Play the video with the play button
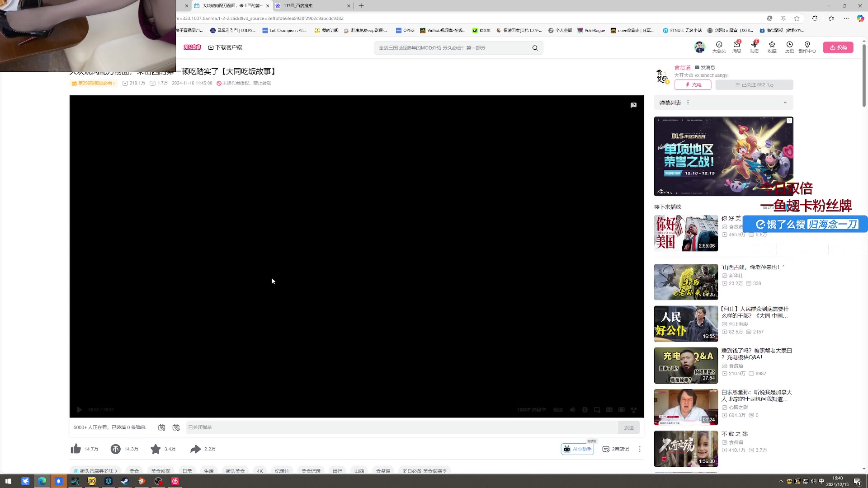The width and height of the screenshot is (868, 488). point(79,410)
